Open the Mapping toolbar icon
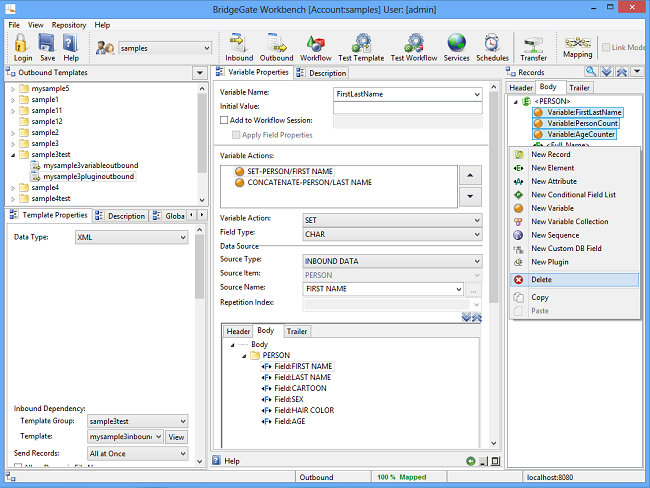 point(577,47)
